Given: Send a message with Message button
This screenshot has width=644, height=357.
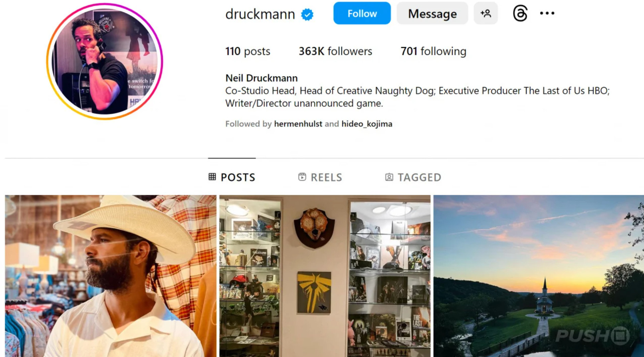Looking at the screenshot, I should [432, 13].
